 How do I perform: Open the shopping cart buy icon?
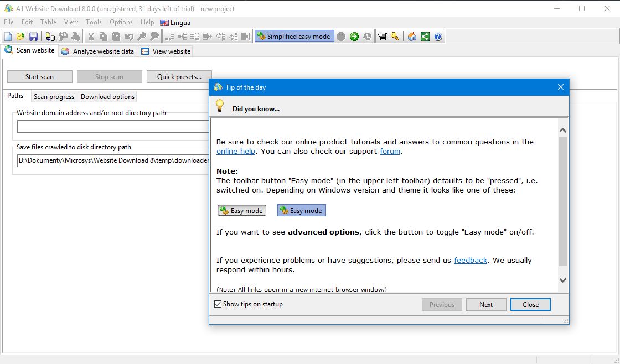point(383,37)
